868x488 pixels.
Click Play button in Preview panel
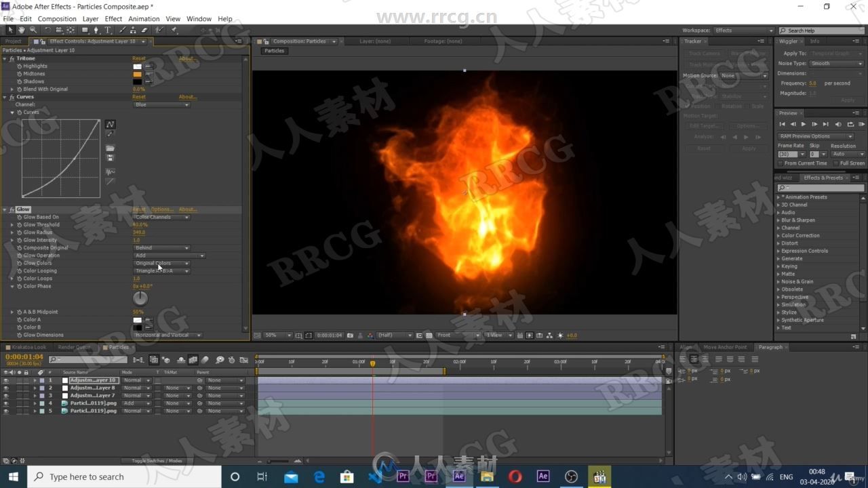coord(804,124)
